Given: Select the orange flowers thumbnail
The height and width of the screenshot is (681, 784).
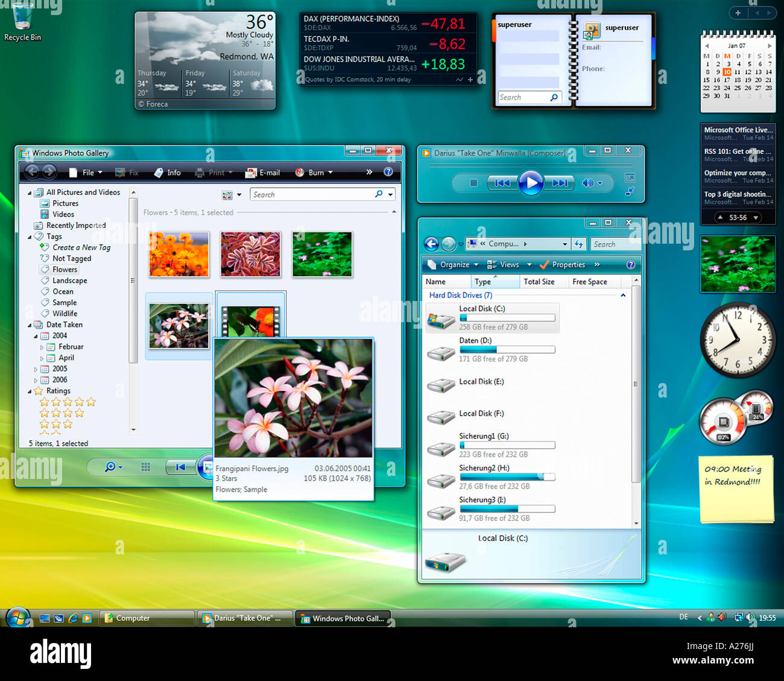Looking at the screenshot, I should tap(179, 254).
